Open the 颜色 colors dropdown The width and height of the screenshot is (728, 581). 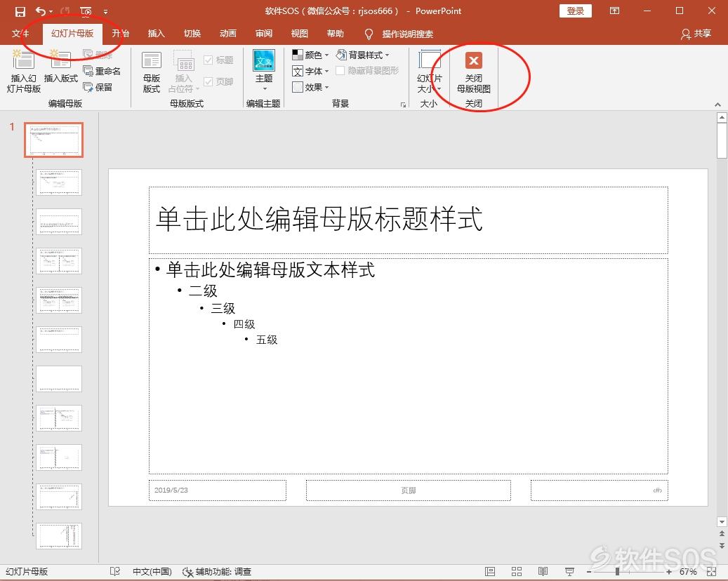tap(310, 55)
